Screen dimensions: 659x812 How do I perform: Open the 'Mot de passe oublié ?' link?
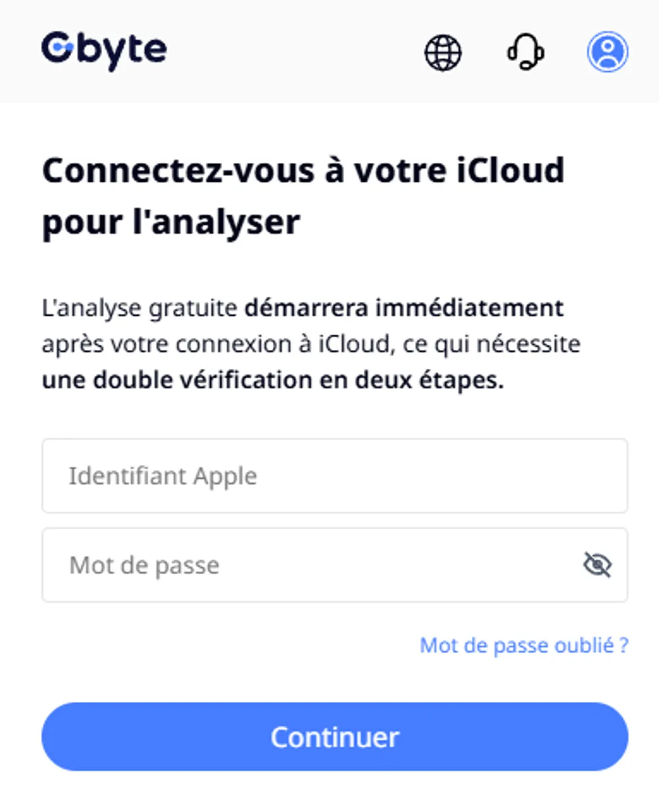[x=524, y=645]
